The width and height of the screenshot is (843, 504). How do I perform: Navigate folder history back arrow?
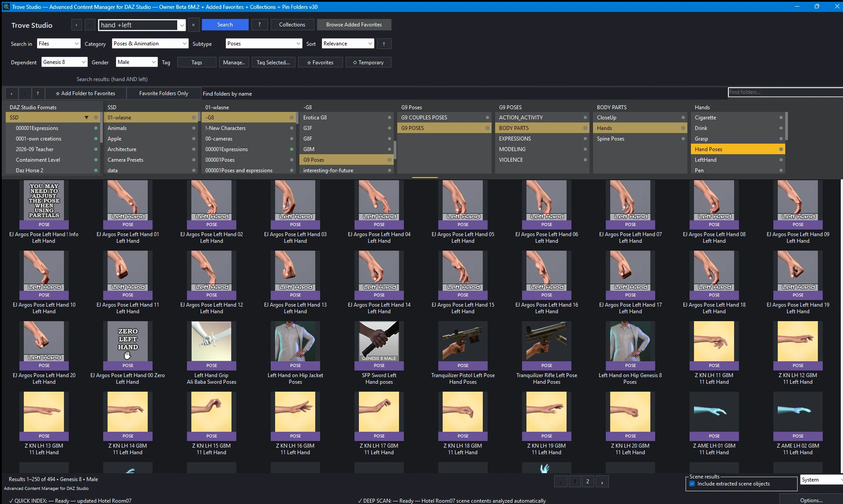(x=11, y=93)
